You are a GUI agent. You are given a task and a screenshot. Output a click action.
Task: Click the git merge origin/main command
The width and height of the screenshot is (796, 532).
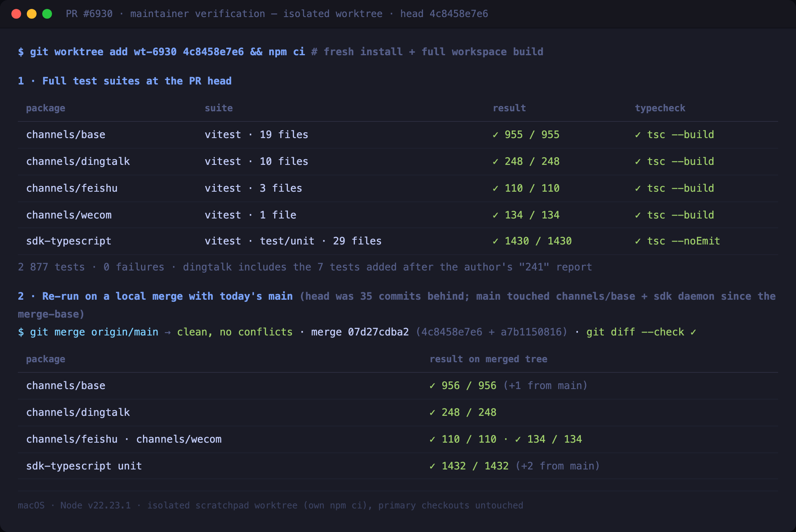tap(88, 332)
